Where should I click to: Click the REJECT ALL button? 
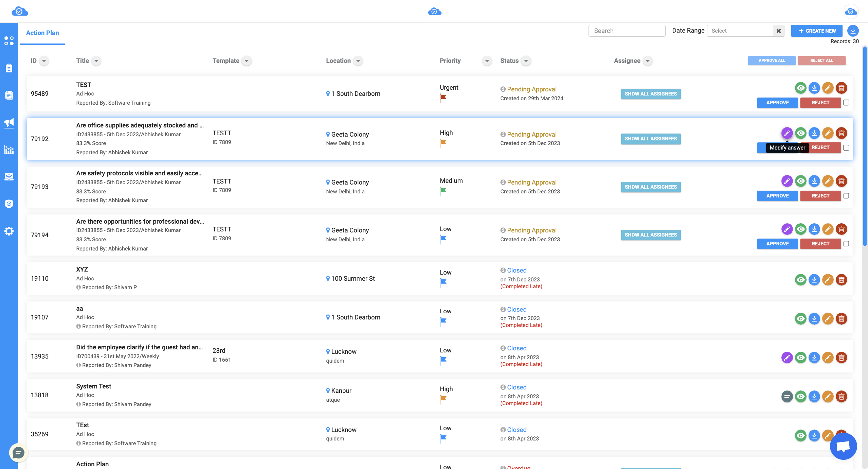tap(821, 60)
